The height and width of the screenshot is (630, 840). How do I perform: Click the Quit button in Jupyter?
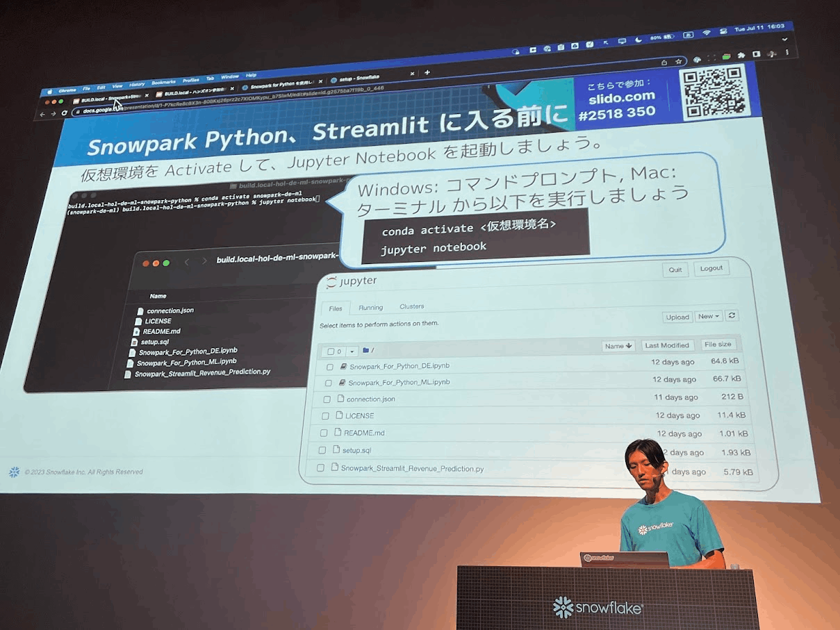[x=675, y=270]
